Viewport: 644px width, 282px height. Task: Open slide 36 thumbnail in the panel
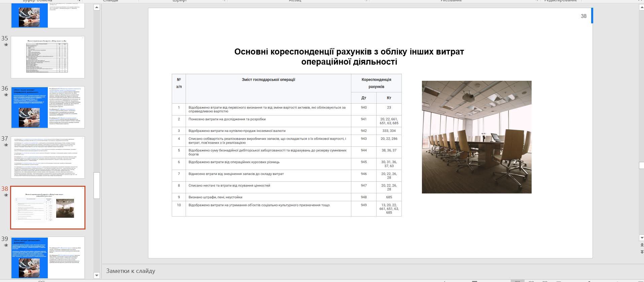(x=48, y=107)
